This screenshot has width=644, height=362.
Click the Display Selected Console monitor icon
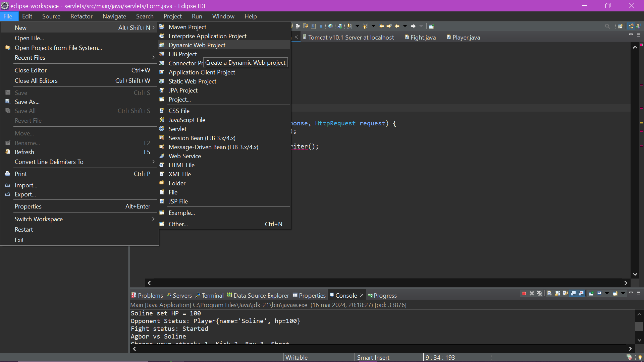[x=599, y=293]
